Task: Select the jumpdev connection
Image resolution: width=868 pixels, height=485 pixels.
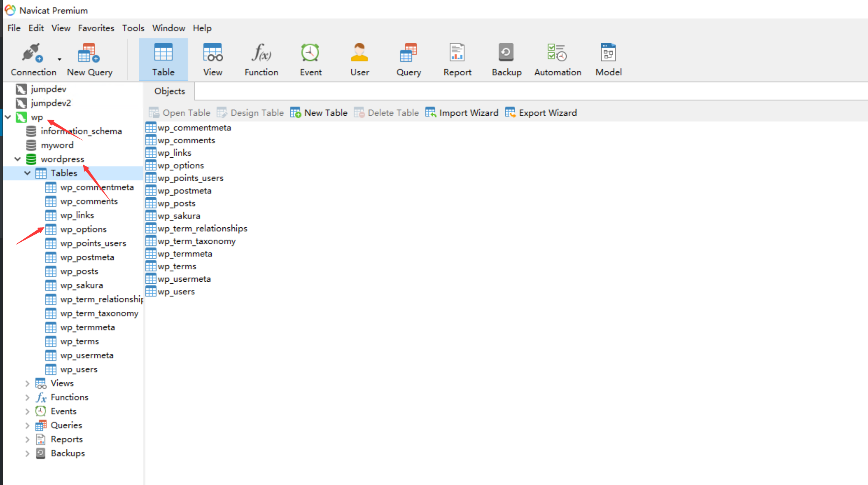Action: click(x=48, y=89)
